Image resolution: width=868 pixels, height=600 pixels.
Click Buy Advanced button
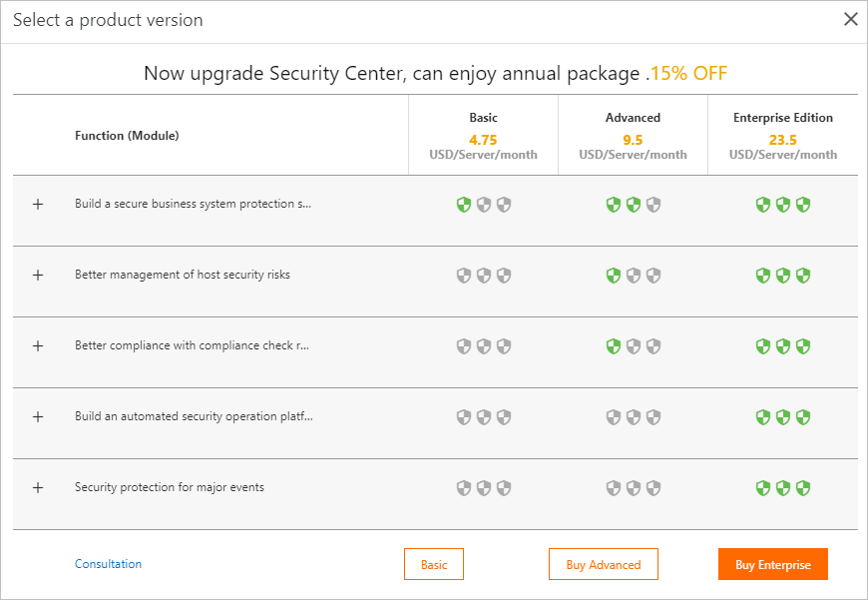pyautogui.click(x=604, y=564)
